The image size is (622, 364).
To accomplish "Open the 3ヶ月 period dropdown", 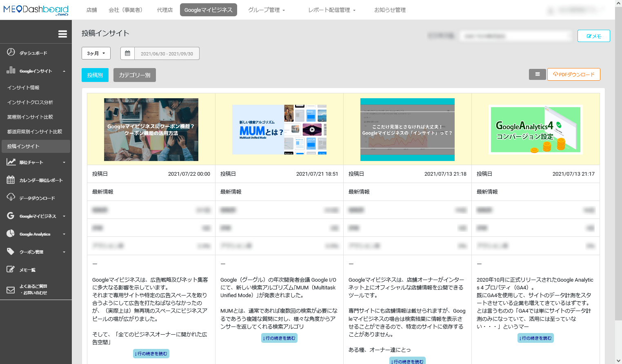I will (x=96, y=53).
